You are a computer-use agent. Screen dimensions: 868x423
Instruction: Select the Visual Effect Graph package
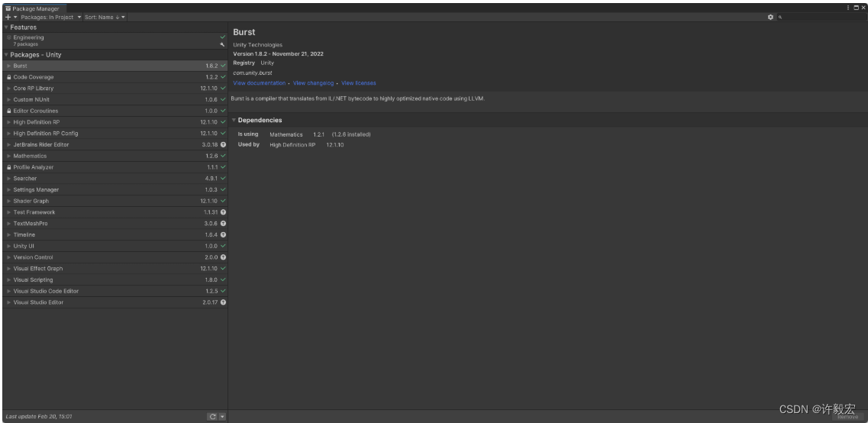115,269
